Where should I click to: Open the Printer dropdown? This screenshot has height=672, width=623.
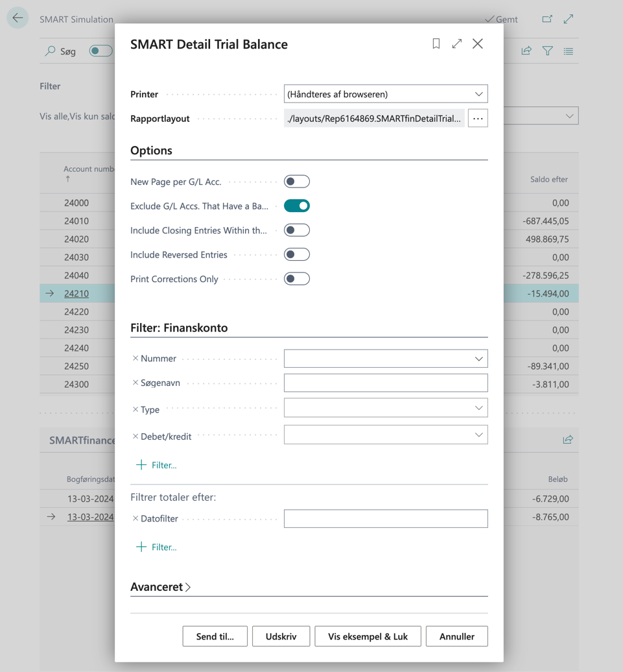(386, 94)
